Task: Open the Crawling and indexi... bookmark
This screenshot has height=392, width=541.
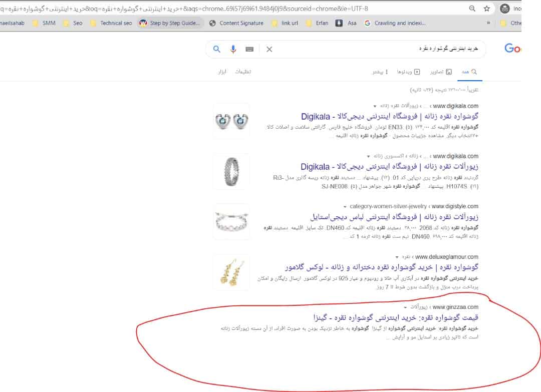Action: 395,23
